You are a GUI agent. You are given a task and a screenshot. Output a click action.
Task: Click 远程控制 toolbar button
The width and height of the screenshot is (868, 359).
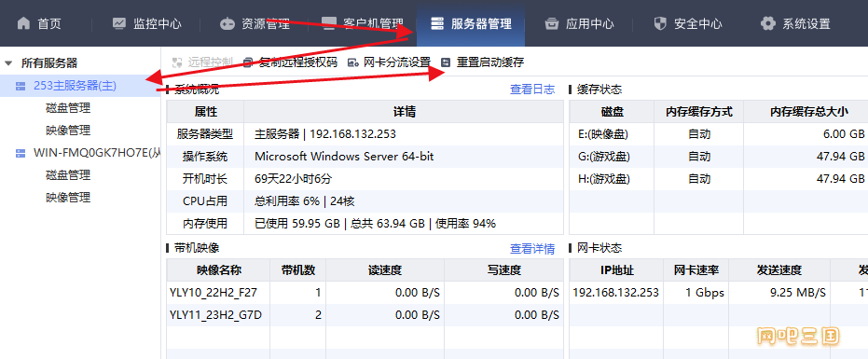pyautogui.click(x=202, y=62)
